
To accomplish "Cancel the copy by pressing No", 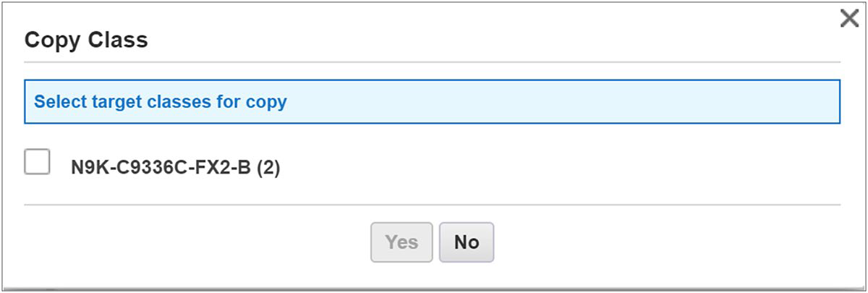I will tap(467, 242).
